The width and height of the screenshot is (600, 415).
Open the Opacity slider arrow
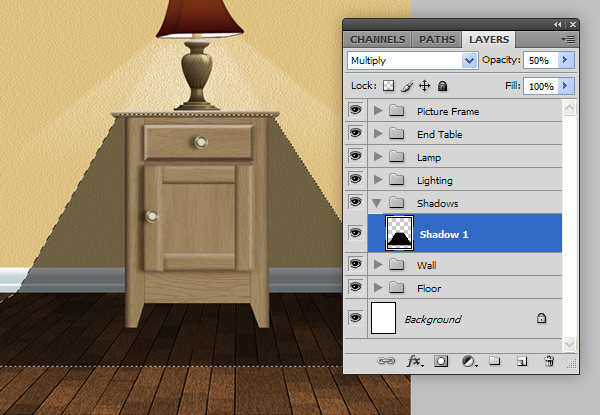coord(566,60)
